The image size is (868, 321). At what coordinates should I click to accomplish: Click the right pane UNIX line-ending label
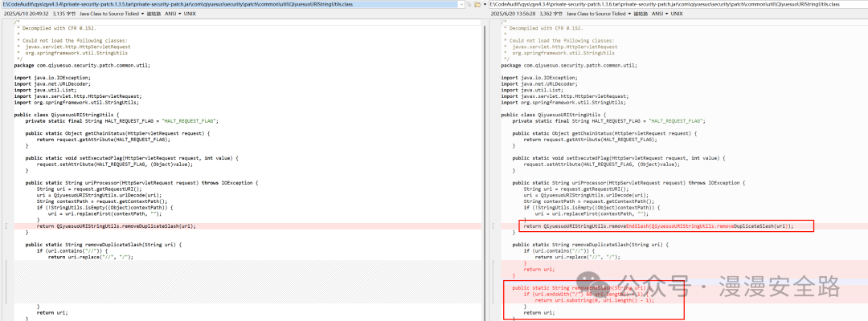click(677, 14)
